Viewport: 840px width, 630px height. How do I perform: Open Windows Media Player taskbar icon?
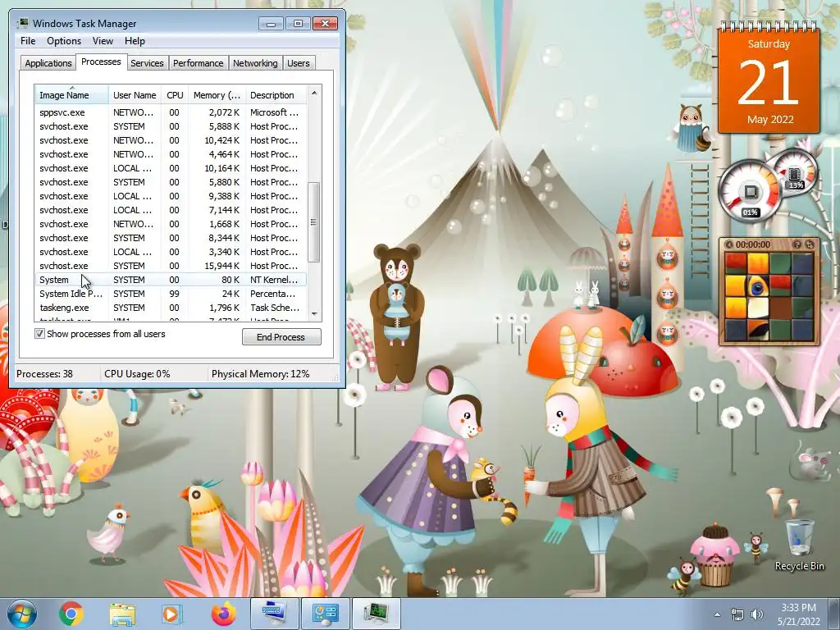pos(172,614)
